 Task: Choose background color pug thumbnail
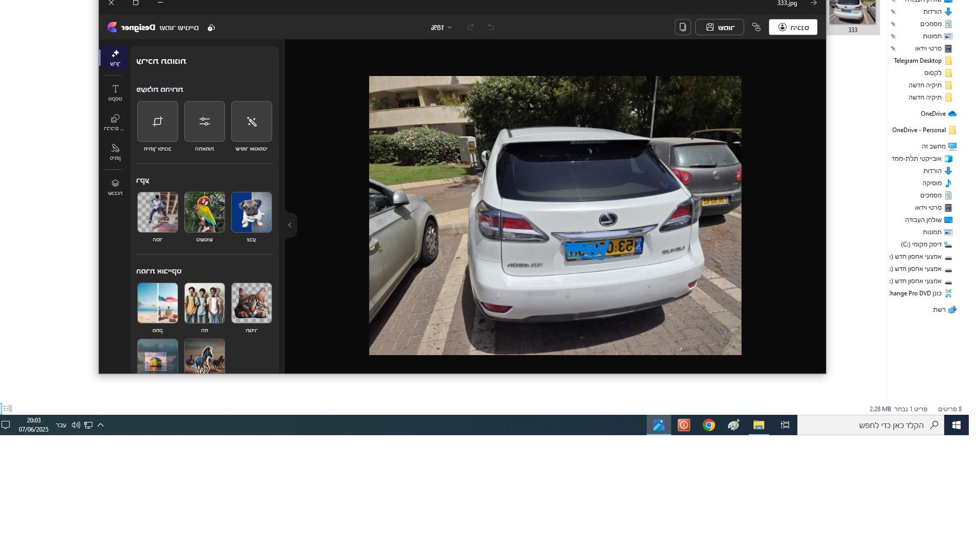[x=252, y=212]
